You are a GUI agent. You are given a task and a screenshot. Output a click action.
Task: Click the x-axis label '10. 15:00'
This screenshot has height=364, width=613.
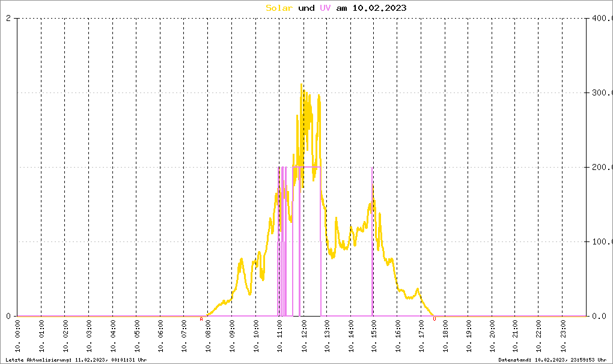(x=374, y=336)
